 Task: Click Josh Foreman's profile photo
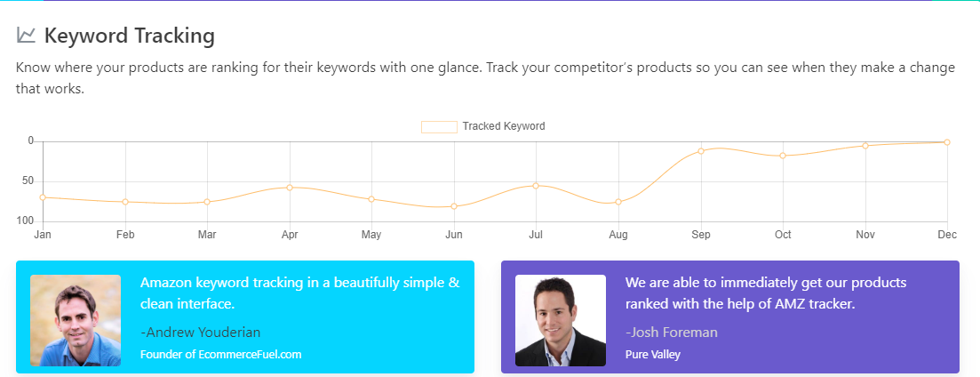click(x=561, y=320)
